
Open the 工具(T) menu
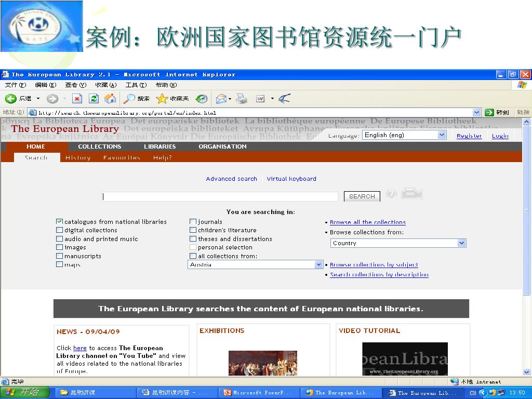136,85
